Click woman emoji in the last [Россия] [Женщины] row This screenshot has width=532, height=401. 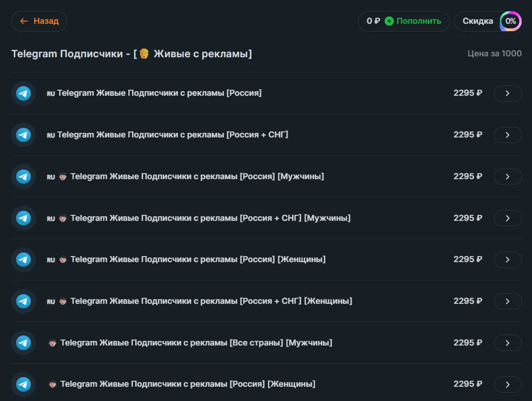click(x=52, y=385)
